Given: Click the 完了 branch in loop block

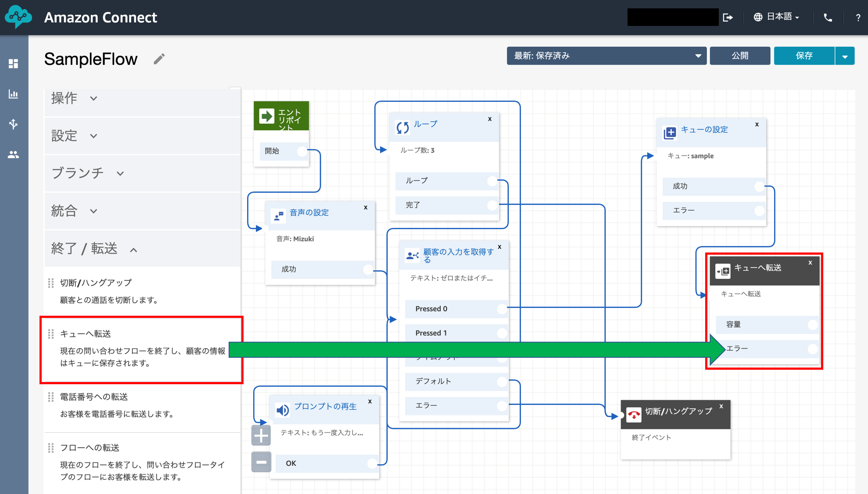Looking at the screenshot, I should (x=447, y=205).
